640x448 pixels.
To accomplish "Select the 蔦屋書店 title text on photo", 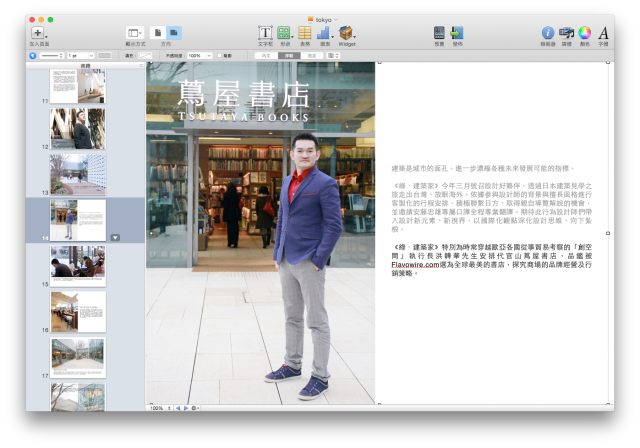I will coord(243,93).
